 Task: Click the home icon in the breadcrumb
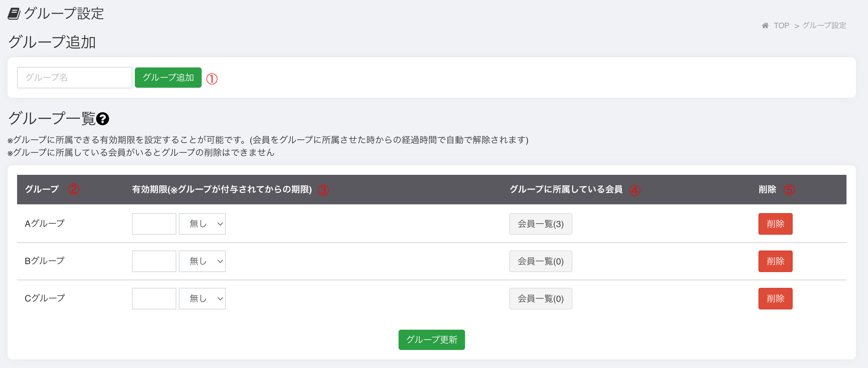tap(765, 26)
